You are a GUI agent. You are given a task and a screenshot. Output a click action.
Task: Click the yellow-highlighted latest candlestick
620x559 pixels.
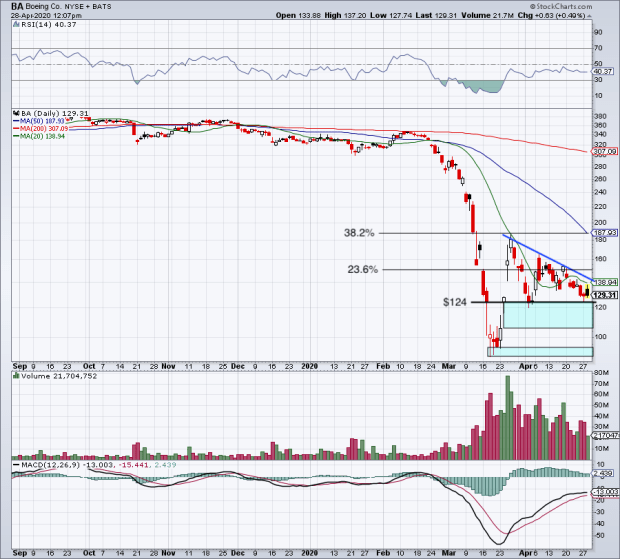point(588,291)
